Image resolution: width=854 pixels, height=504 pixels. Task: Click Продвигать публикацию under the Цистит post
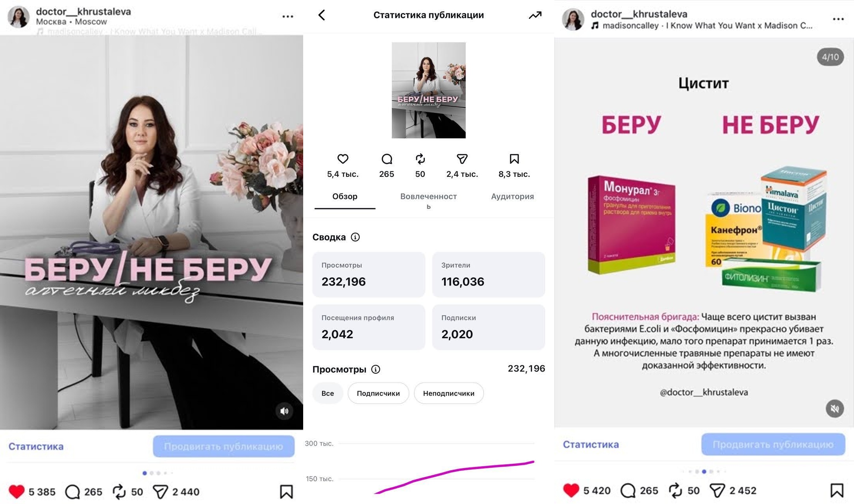[x=773, y=445]
